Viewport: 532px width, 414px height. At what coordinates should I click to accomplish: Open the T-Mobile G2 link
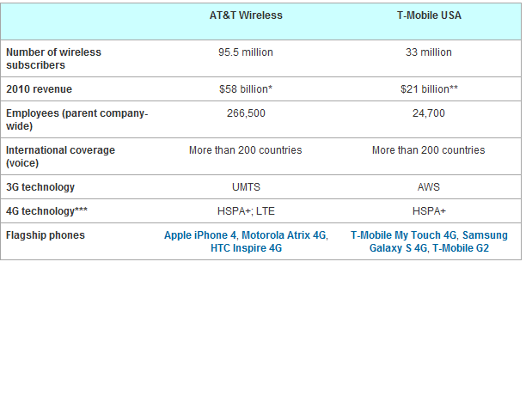(461, 248)
